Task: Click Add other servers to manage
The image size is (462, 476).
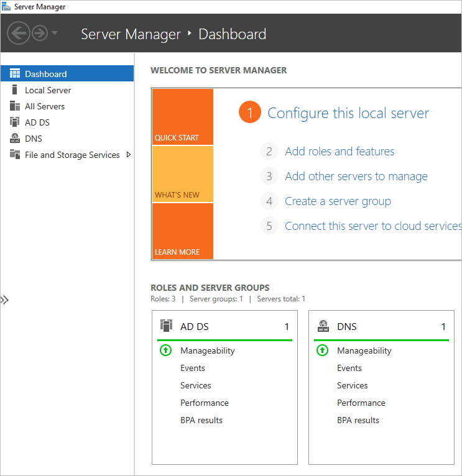Action: point(356,176)
